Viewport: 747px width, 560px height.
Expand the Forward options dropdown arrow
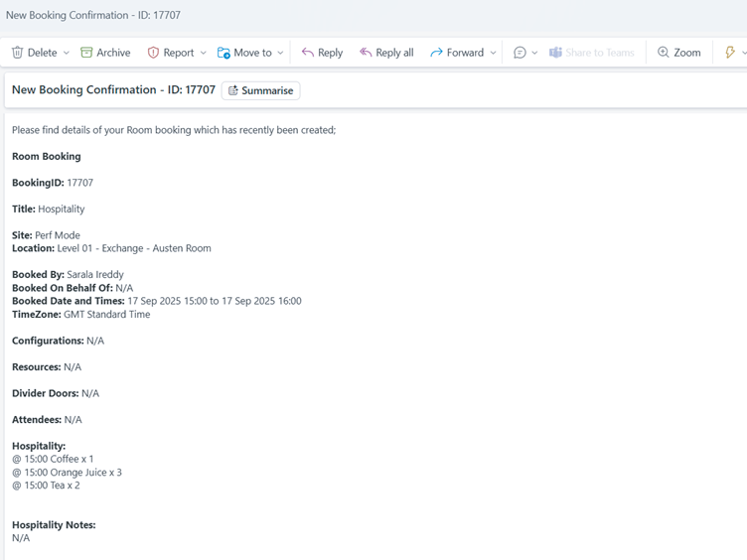point(494,53)
